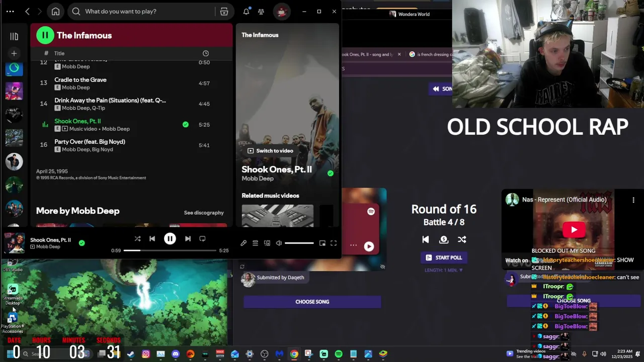Toggle repeat mode in Spotify

coord(202,239)
